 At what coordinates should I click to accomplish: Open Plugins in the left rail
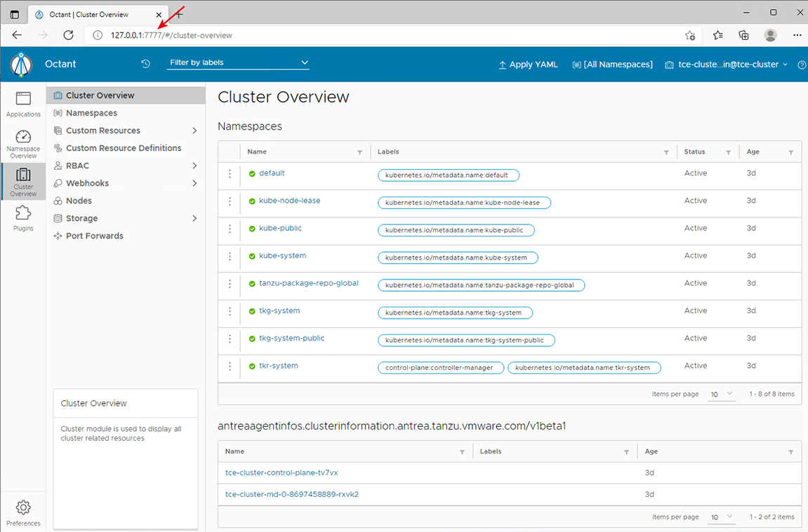point(23,218)
